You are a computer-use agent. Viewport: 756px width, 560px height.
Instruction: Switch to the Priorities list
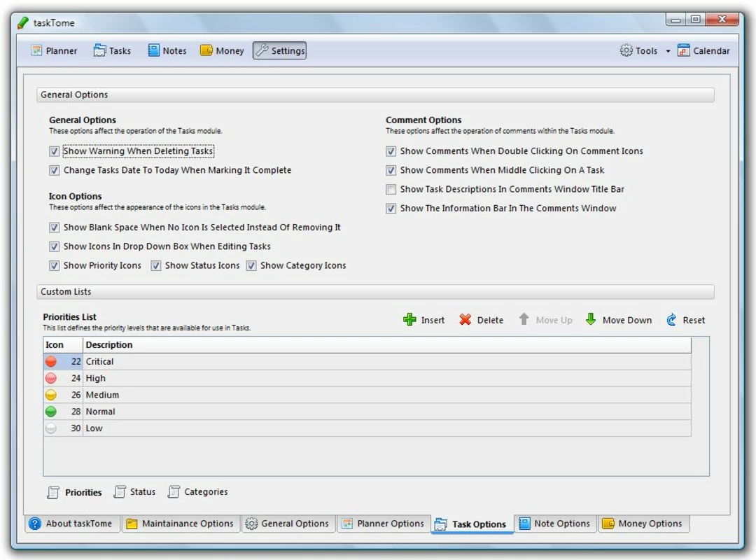tap(75, 492)
